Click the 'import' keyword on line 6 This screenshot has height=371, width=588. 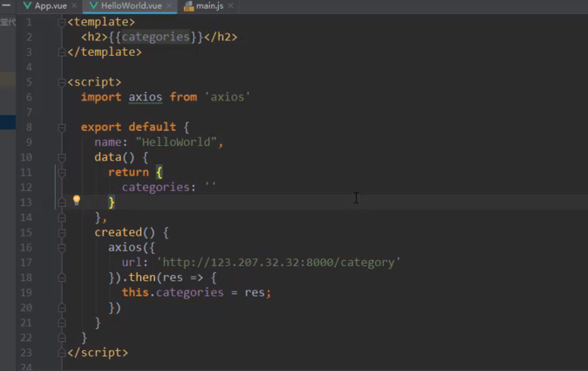click(x=101, y=97)
